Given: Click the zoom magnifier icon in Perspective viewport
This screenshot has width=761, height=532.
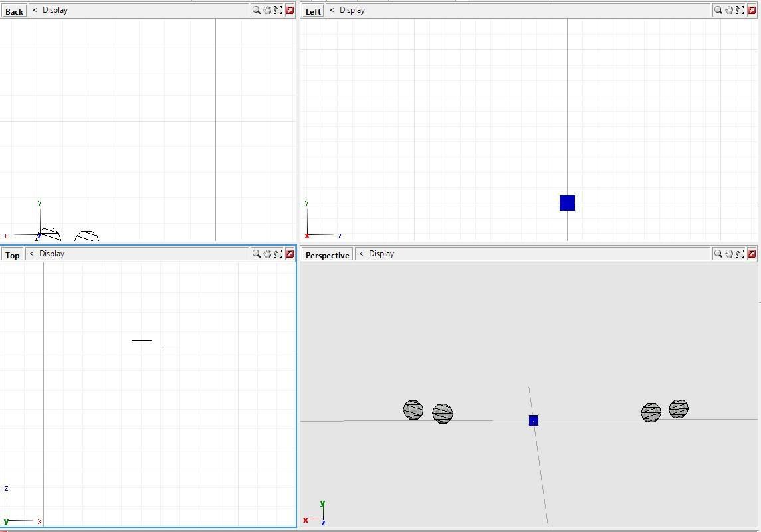Looking at the screenshot, I should coord(718,254).
